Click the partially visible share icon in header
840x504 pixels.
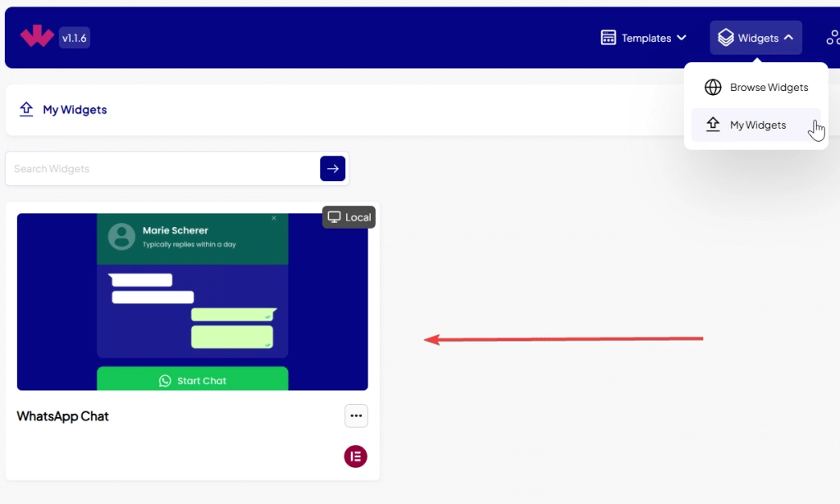click(833, 38)
